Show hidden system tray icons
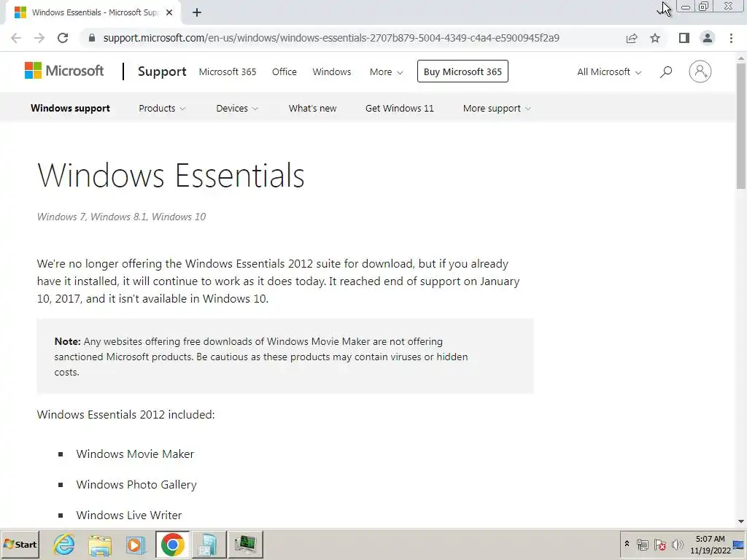 point(627,544)
